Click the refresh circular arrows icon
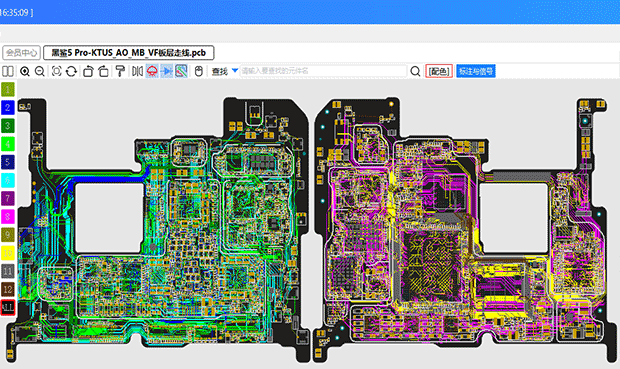The image size is (620, 369). 71,72
